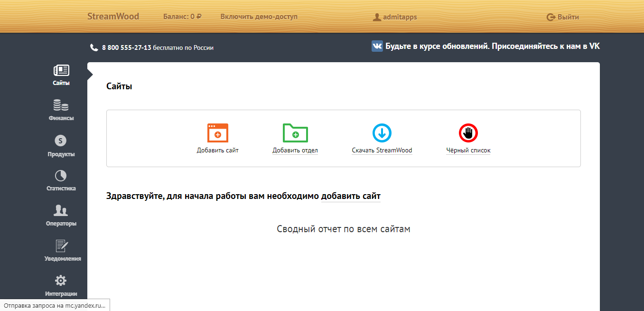
Task: Click the Баланс: 0 ₽ indicator
Action: click(182, 17)
